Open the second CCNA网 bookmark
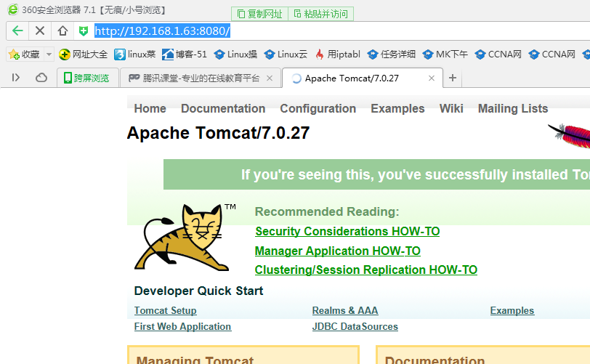The image size is (590, 364). 552,54
